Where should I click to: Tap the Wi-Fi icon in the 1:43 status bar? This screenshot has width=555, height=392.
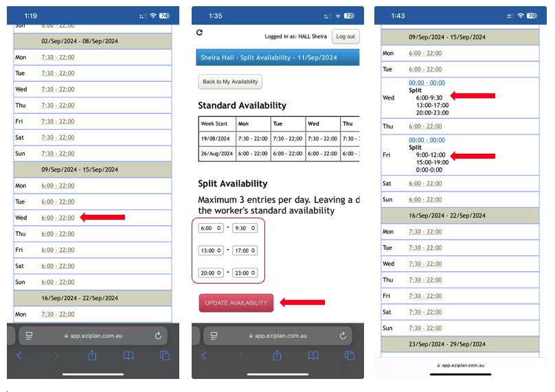pos(521,16)
